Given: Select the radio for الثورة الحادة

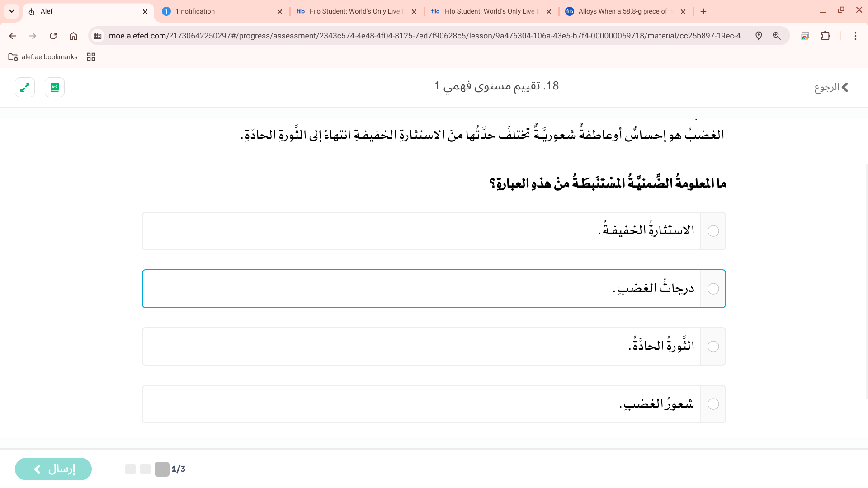Looking at the screenshot, I should (x=713, y=347).
